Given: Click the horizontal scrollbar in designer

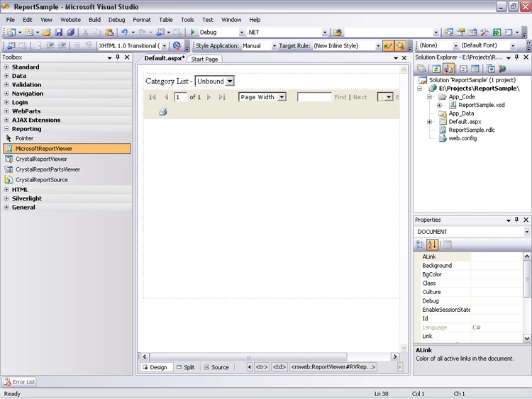Looking at the screenshot, I should (x=248, y=357).
